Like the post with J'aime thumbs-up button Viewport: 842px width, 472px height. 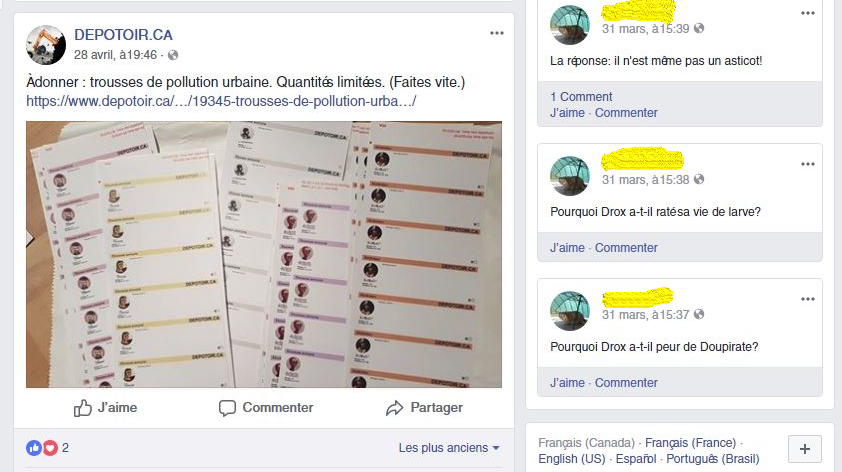pyautogui.click(x=105, y=408)
